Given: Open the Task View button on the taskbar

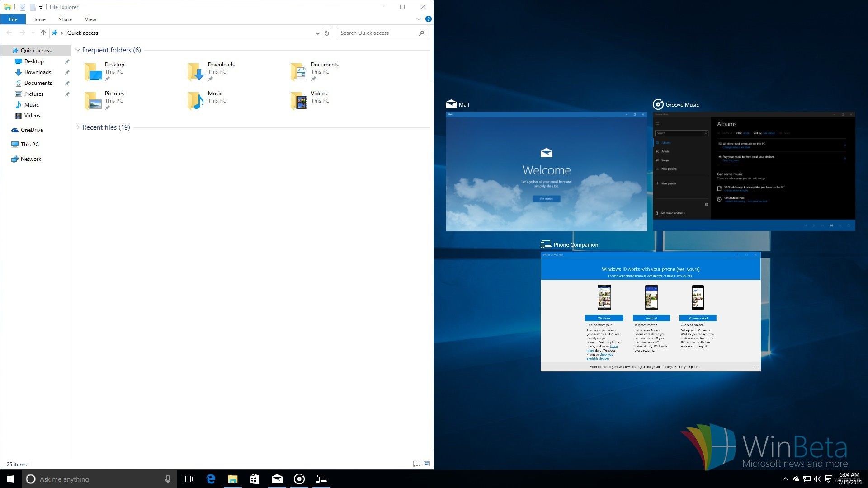Looking at the screenshot, I should point(188,479).
